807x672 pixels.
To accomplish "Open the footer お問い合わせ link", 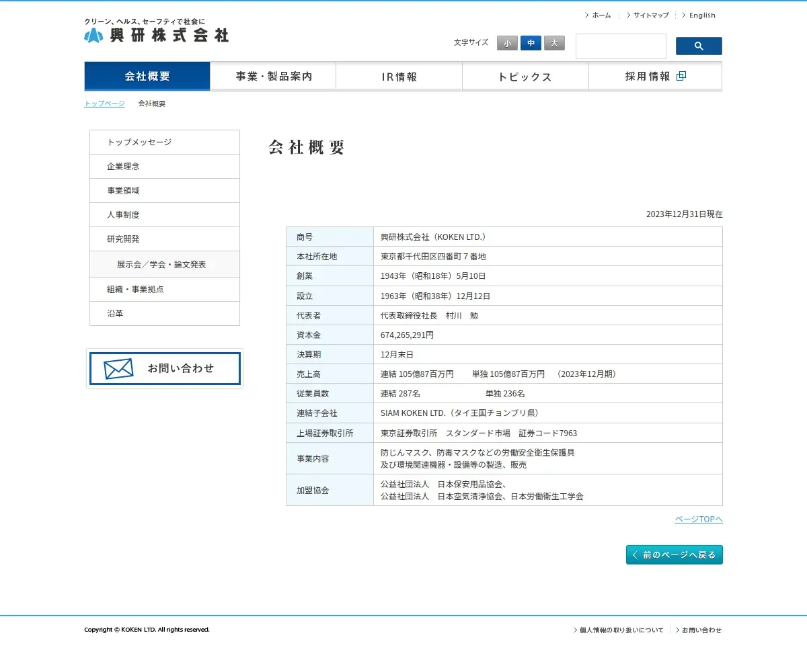I will 699,630.
